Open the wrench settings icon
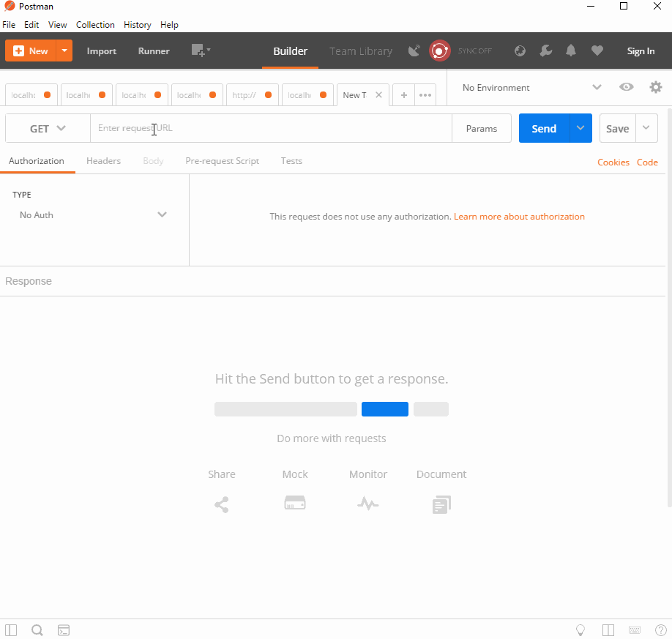The width and height of the screenshot is (672, 639). click(x=545, y=51)
